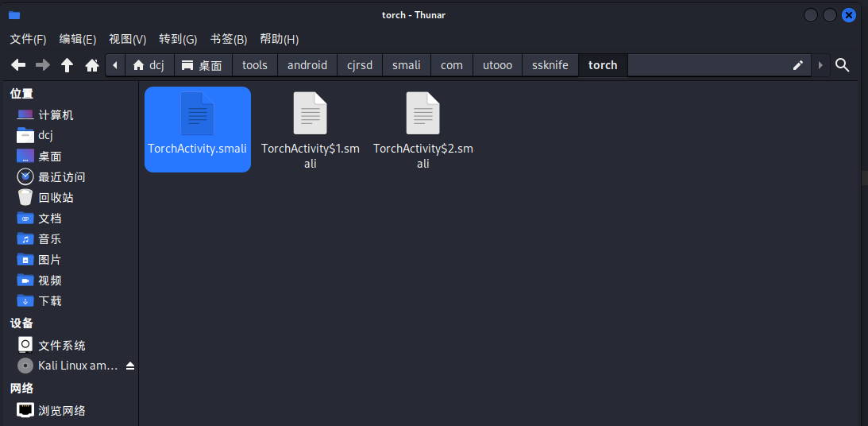868x426 pixels.
Task: Click the TorchActivity$1.smali file name
Action: (310, 157)
